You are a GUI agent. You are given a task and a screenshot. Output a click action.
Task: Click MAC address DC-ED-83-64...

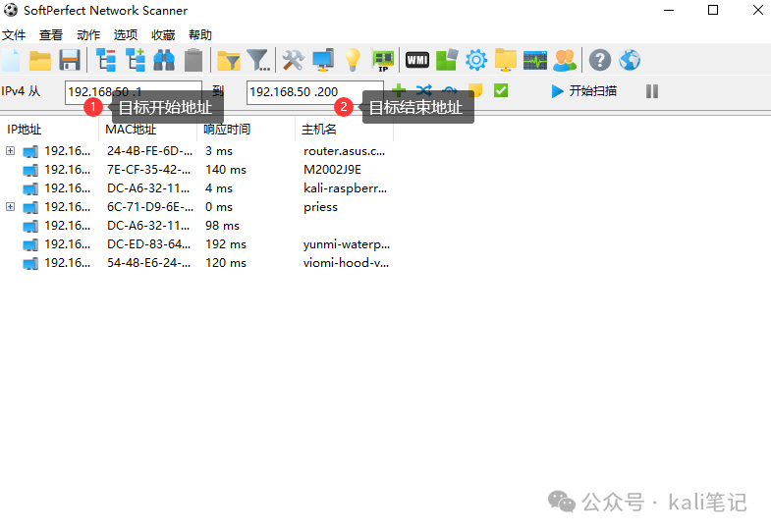(x=149, y=244)
